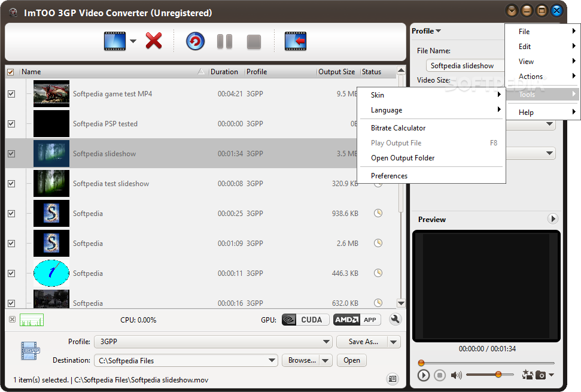Click the Output Size column header

click(x=336, y=72)
